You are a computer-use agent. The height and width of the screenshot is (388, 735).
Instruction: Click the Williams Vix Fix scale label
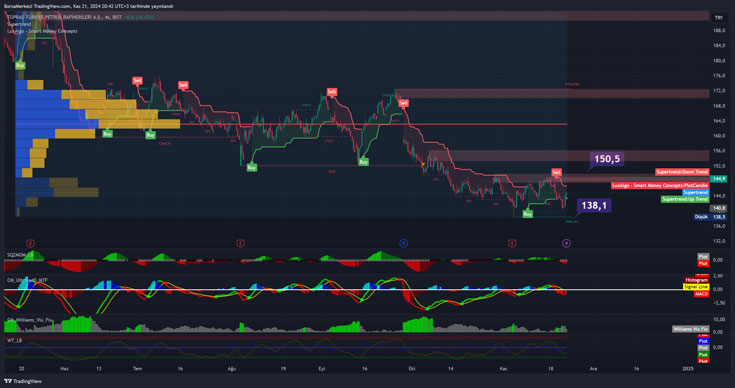click(690, 329)
